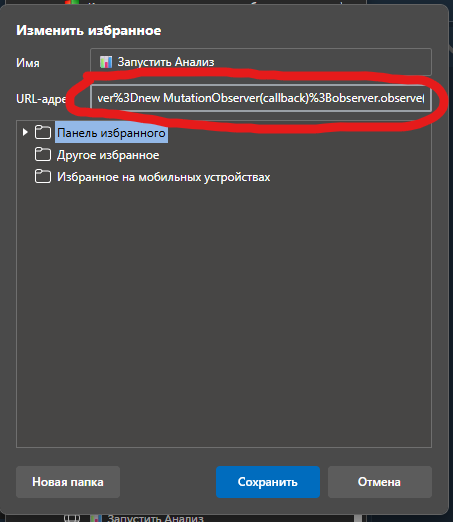Click the Панель избранного folder icon
453x522 pixels.
(43, 132)
